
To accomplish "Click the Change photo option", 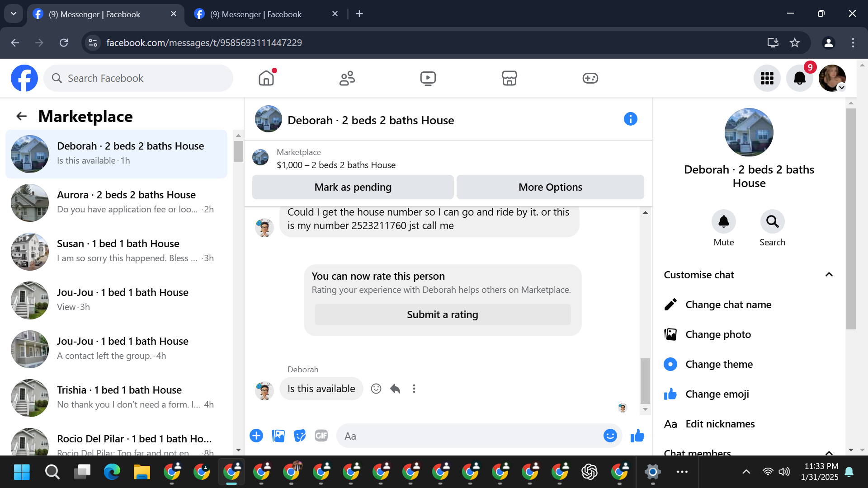I will (x=749, y=334).
